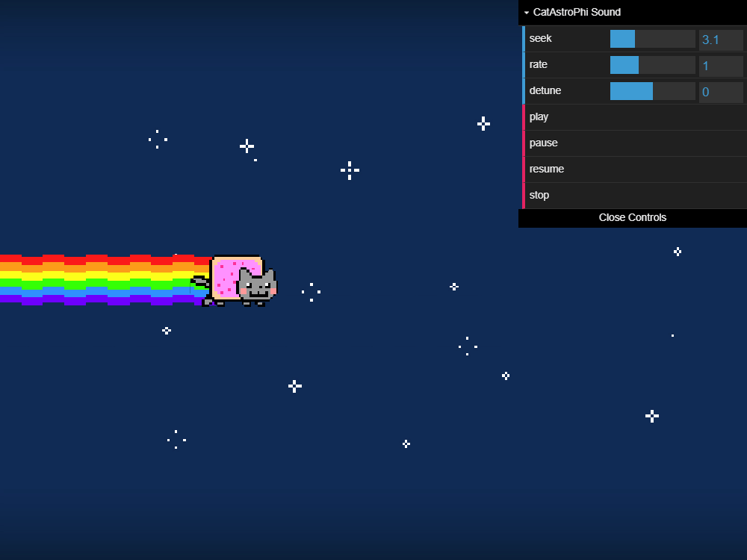Viewport: 747px width, 560px height.
Task: Hide the panel with Close Controls
Action: (x=632, y=218)
